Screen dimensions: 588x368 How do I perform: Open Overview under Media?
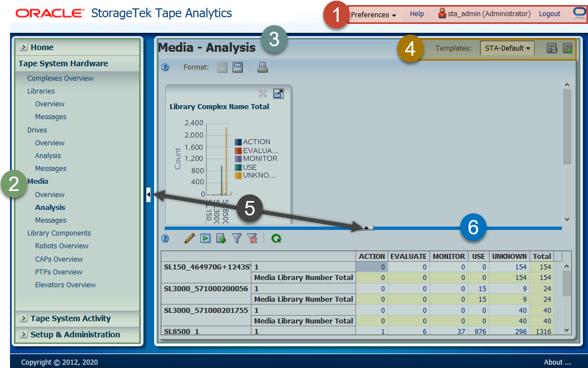point(50,195)
